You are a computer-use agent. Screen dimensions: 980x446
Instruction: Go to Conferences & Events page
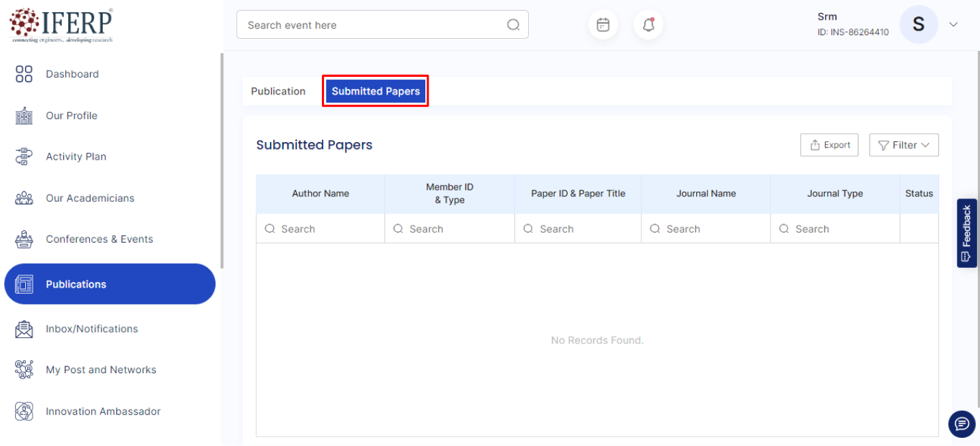[99, 239]
